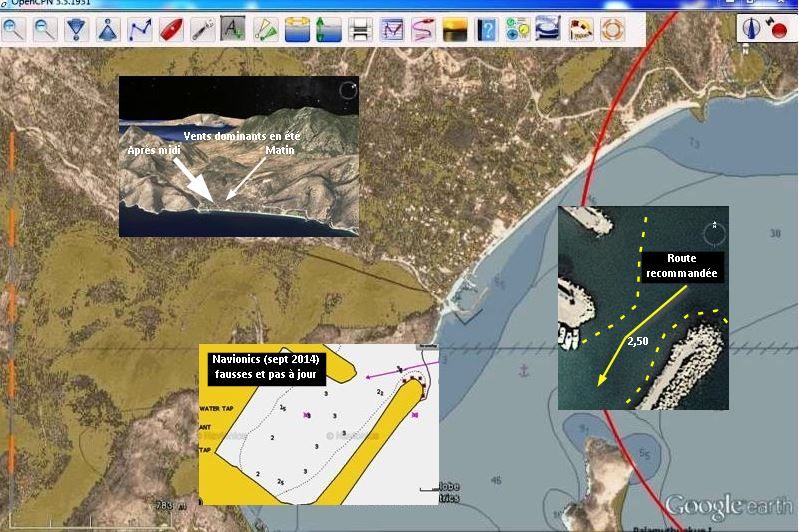
Task: Click the 'Après midi' wind label
Action: point(153,150)
